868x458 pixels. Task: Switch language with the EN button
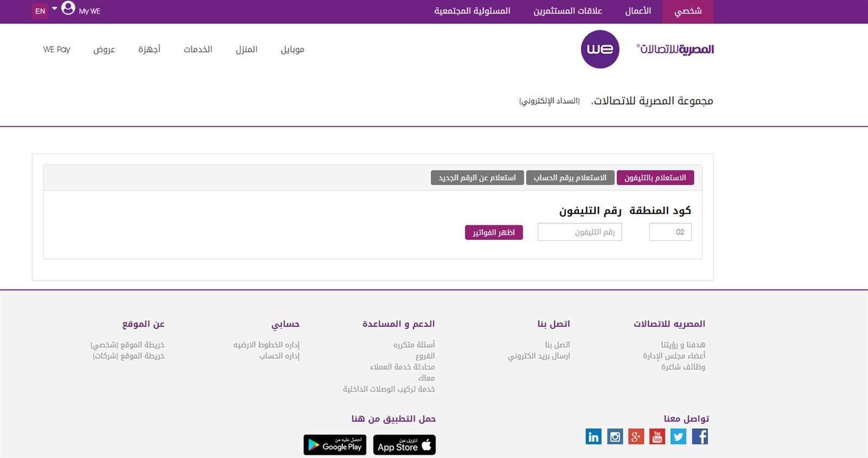click(x=40, y=11)
